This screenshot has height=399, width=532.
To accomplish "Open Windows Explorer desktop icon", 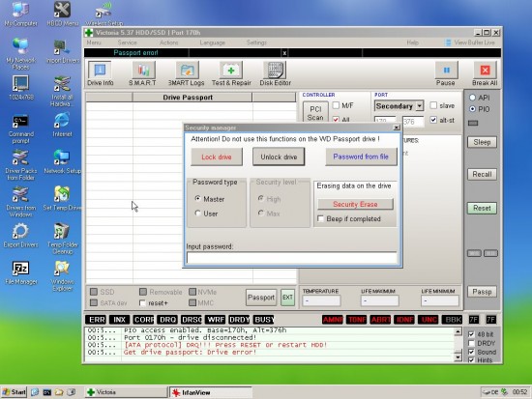I will coord(62,276).
